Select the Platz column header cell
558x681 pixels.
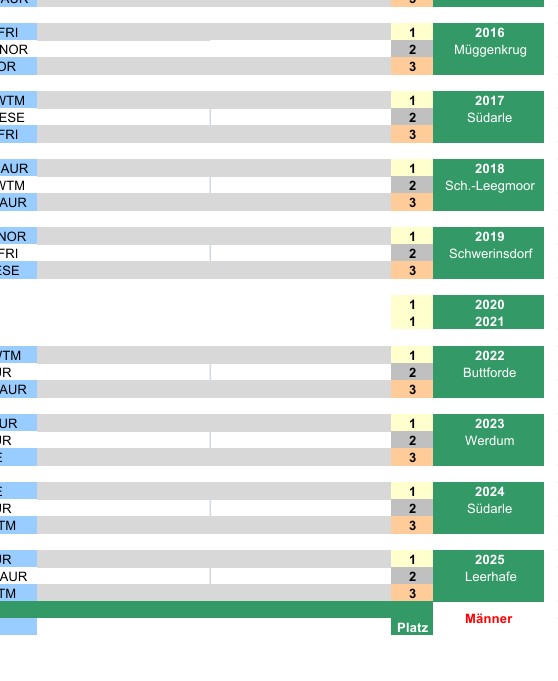(412, 627)
